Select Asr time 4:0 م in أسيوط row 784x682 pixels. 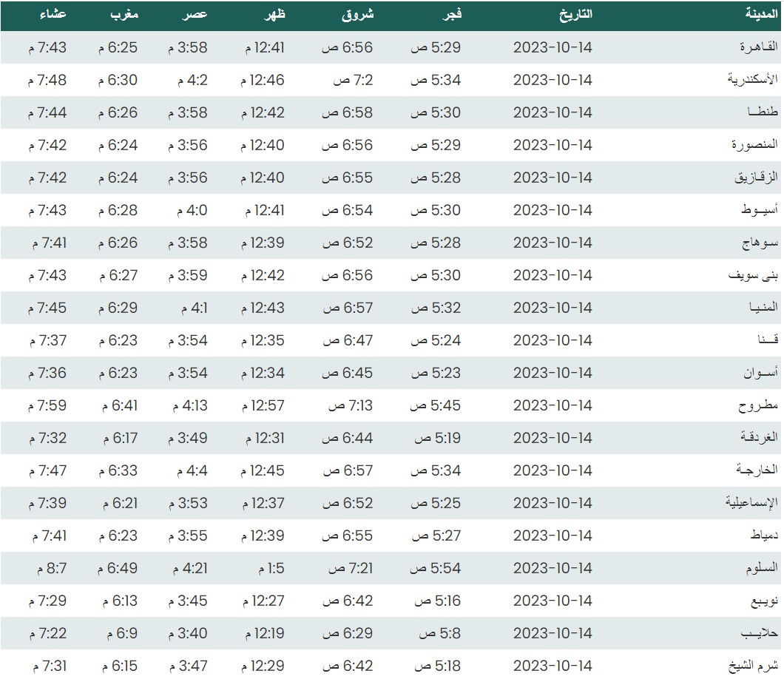pos(190,210)
